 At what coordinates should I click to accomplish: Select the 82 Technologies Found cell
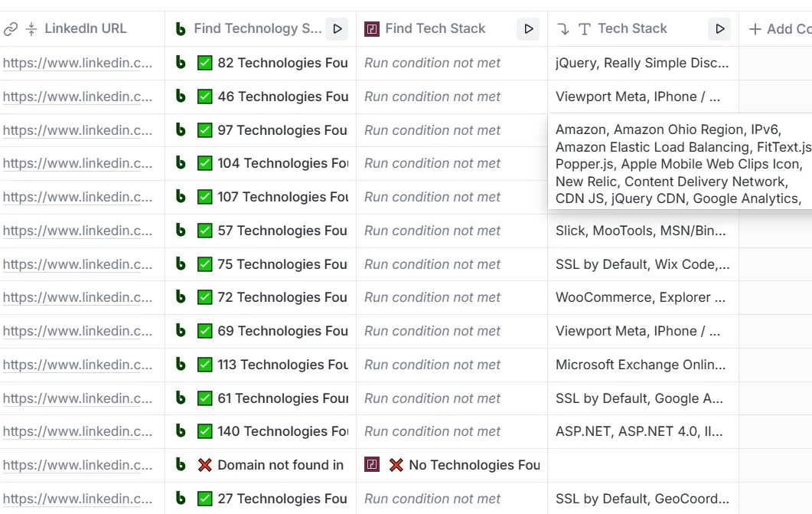click(x=260, y=64)
